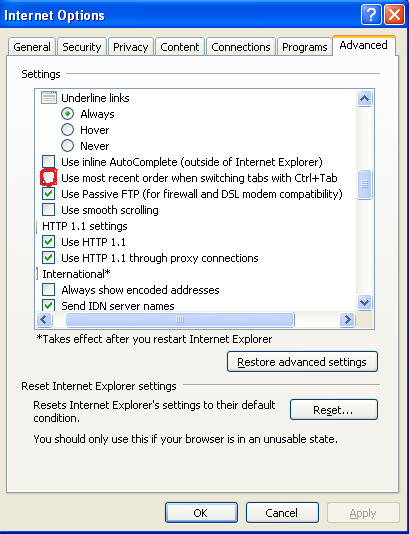Enable recent order Ctrl+Tab switching checkbox

click(x=48, y=178)
